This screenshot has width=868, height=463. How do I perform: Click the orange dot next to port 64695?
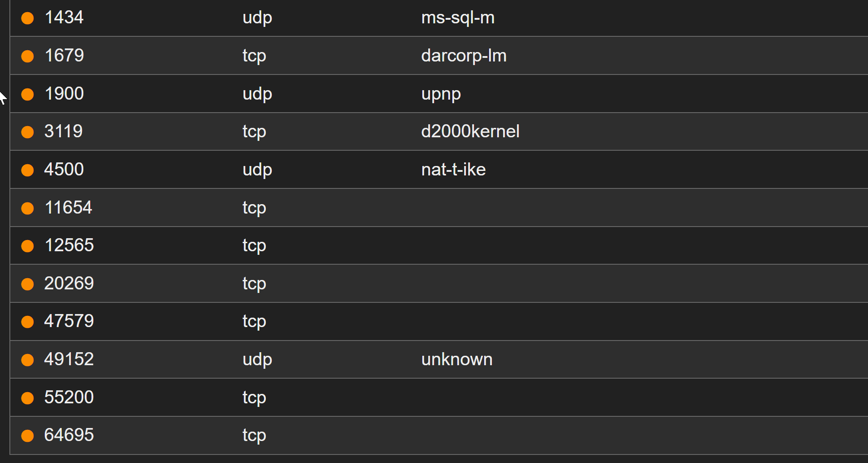coord(28,436)
